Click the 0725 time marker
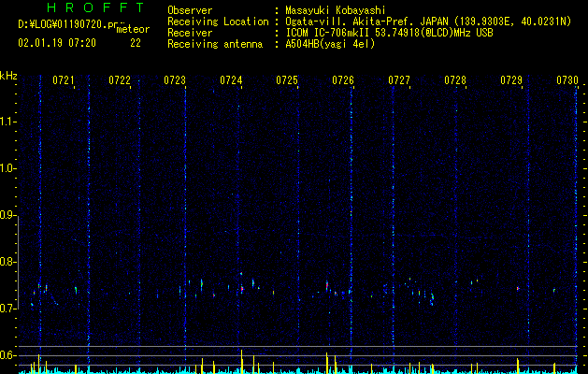This screenshot has height=374, width=588. click(x=287, y=80)
